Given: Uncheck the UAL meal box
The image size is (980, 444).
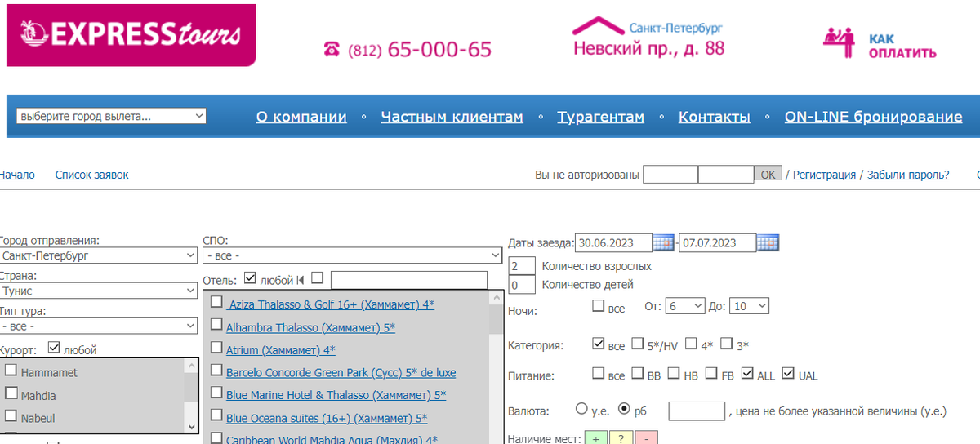Looking at the screenshot, I should [789, 374].
